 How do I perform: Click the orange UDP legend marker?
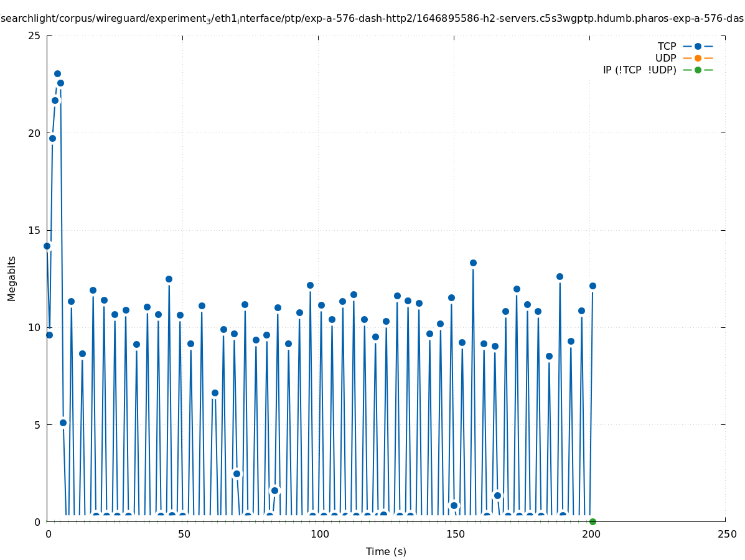click(x=698, y=58)
